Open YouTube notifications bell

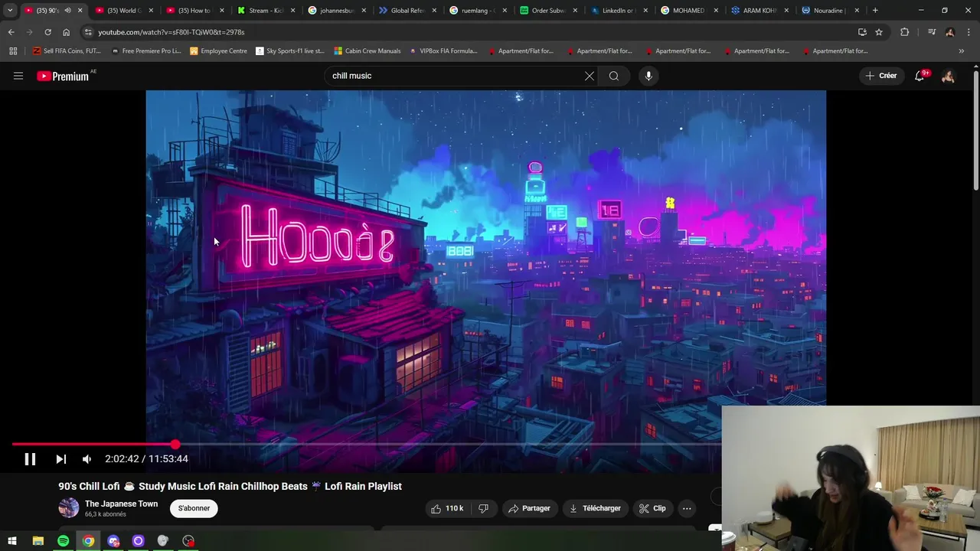point(920,76)
